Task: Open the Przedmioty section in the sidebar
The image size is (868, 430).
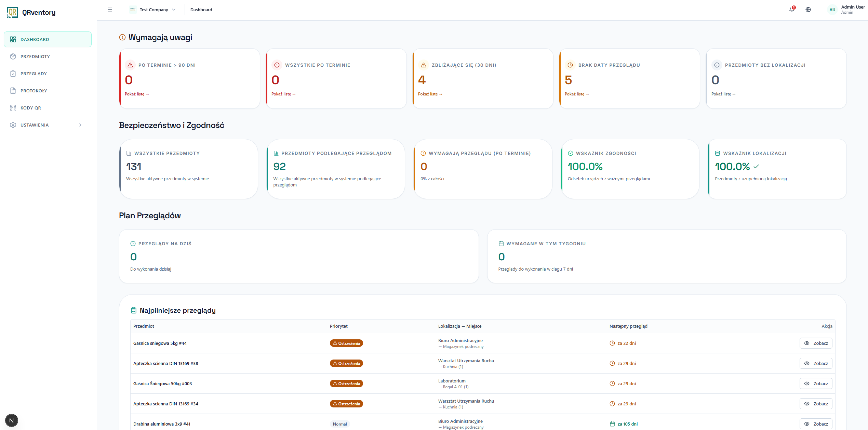Action: (x=35, y=56)
